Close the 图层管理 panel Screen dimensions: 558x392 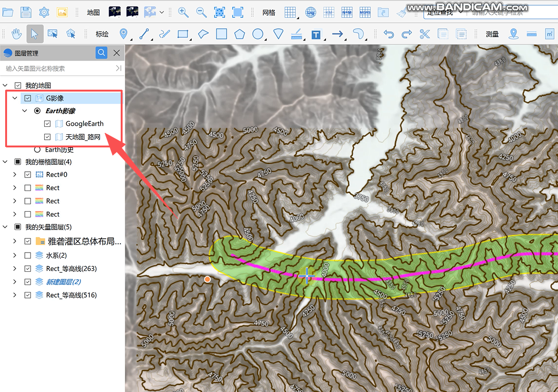point(116,53)
